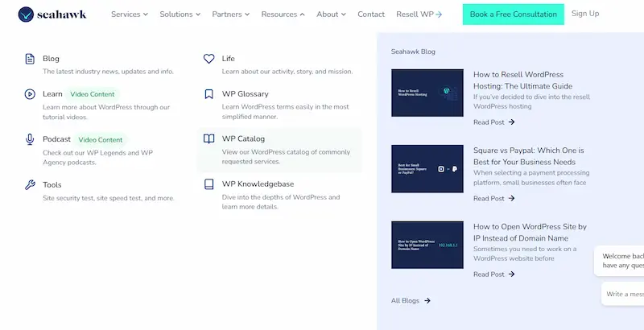Screen dimensions: 644x330
Task: Click the Square or Paypal thumbnail image
Action: 427,169
